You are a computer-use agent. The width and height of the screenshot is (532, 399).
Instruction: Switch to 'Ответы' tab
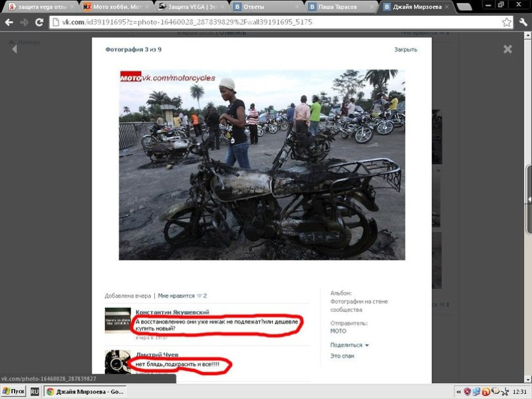click(x=266, y=7)
